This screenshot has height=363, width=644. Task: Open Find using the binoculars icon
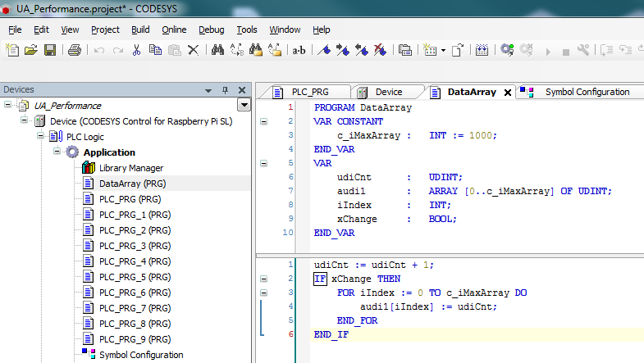point(217,50)
